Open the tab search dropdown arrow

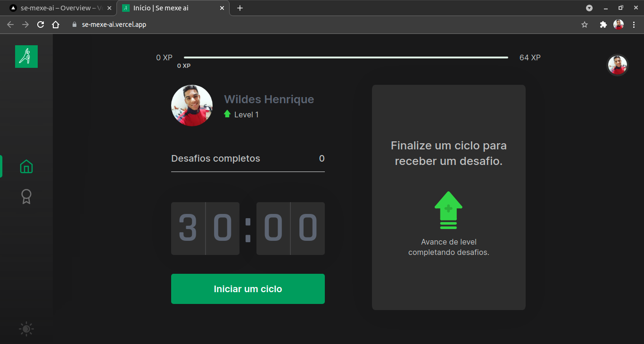click(589, 8)
